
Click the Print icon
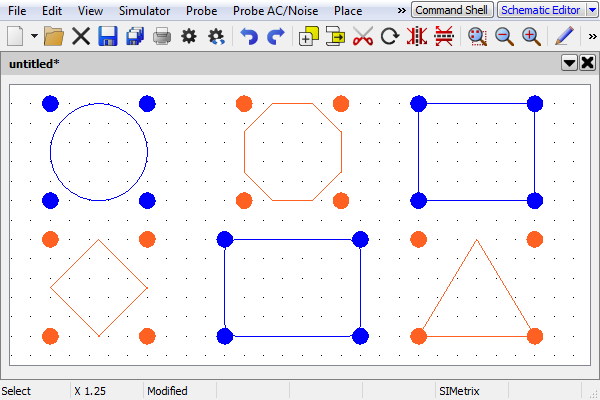[161, 37]
